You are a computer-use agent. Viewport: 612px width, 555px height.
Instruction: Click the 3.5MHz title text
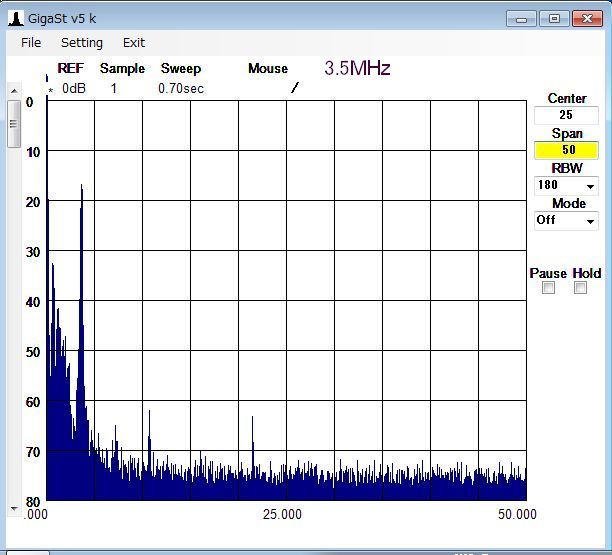357,68
